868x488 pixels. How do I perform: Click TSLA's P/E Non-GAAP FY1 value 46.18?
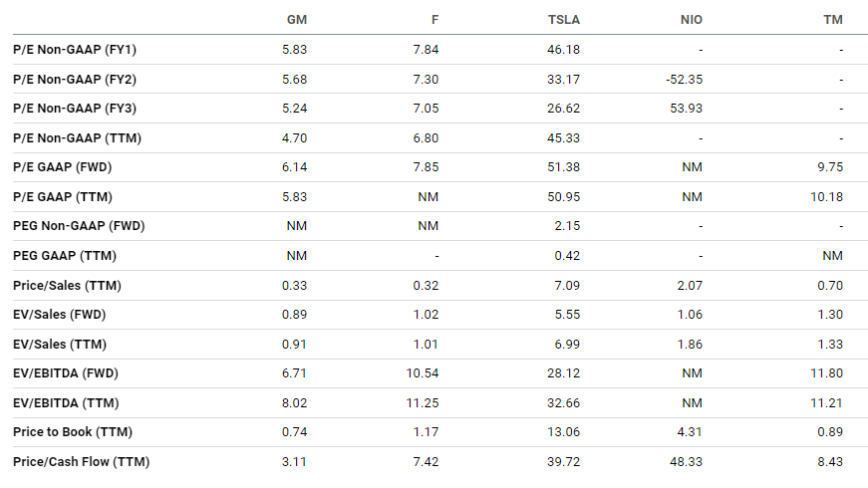tap(563, 49)
